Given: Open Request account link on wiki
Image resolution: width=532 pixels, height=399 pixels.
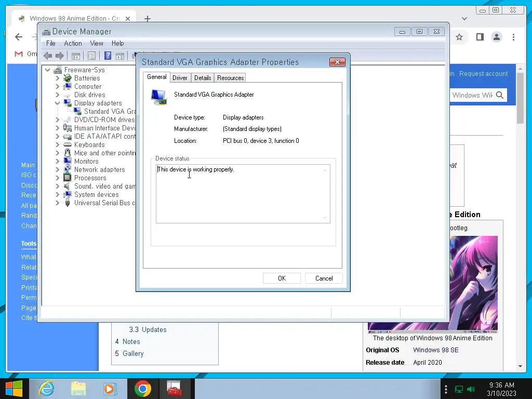Looking at the screenshot, I should (484, 74).
